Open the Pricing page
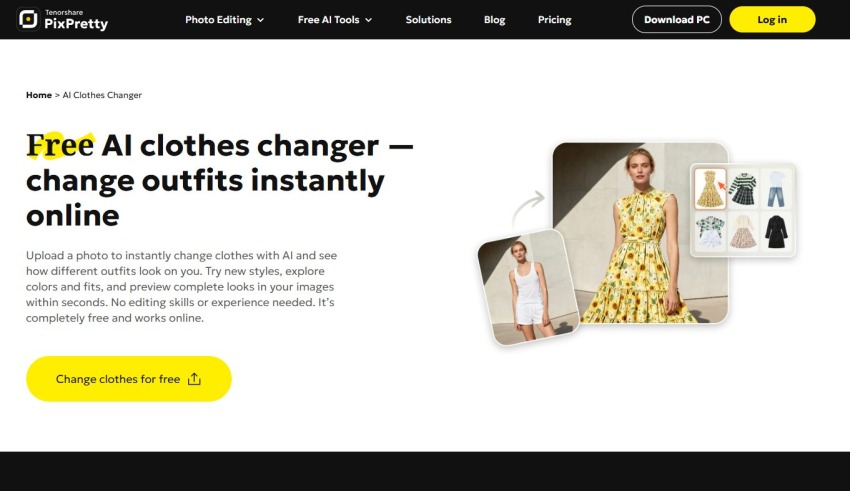The height and width of the screenshot is (491, 850). pos(555,20)
